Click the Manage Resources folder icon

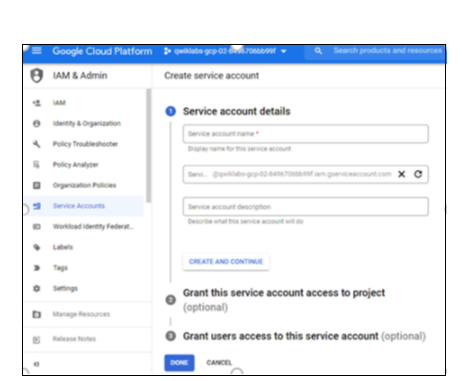[37, 314]
